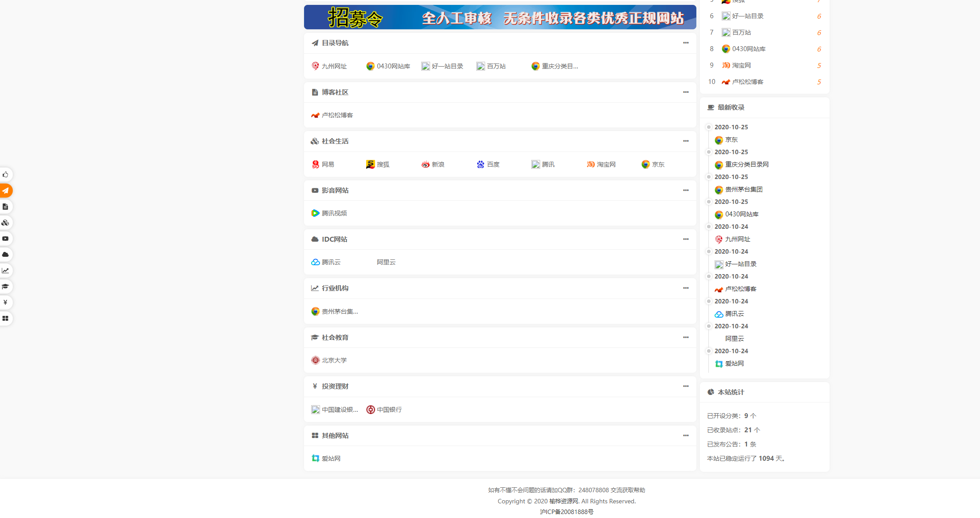Click the grid other-sites sidebar icon

(5, 319)
